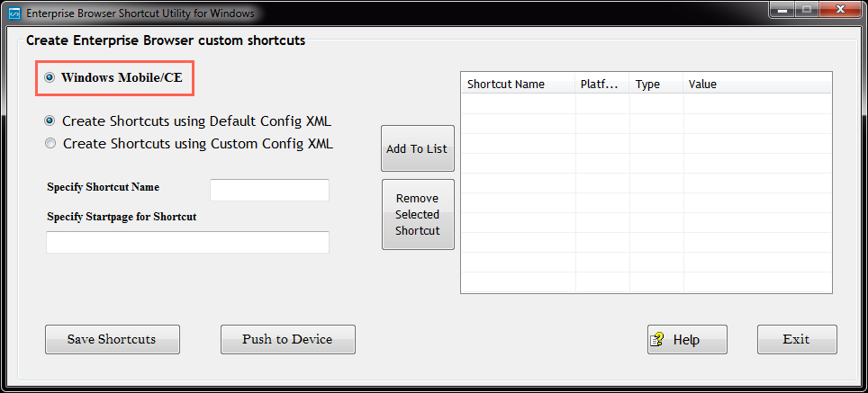This screenshot has height=393, width=868.
Task: Sort list by Shortcut Name column header
Action: [518, 84]
